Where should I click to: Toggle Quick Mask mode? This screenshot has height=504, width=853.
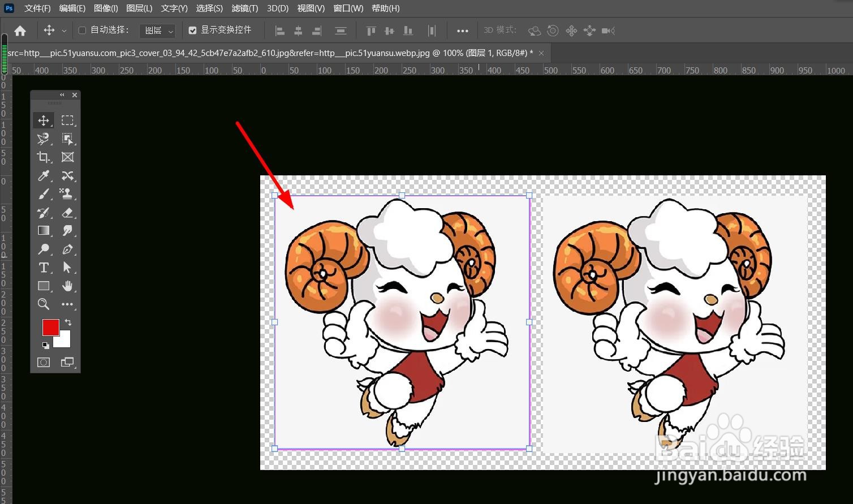[x=44, y=362]
